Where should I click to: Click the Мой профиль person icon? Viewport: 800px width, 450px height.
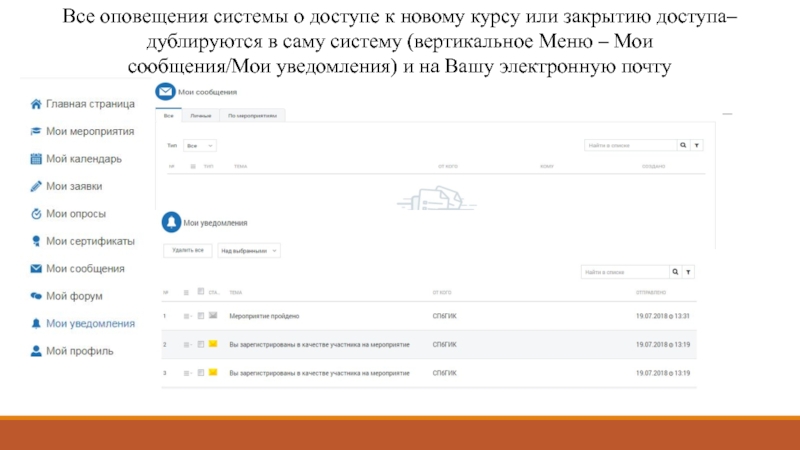pyautogui.click(x=36, y=351)
